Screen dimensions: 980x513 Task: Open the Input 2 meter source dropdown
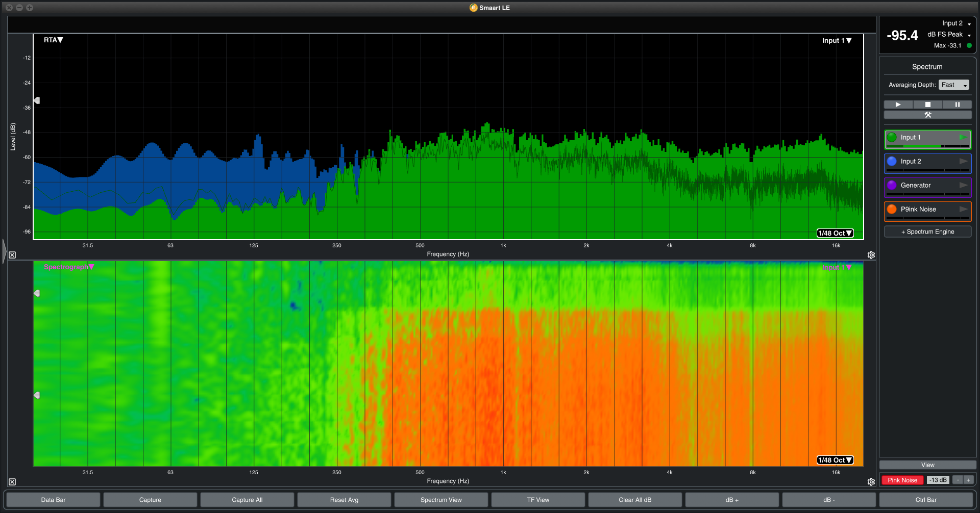point(957,23)
